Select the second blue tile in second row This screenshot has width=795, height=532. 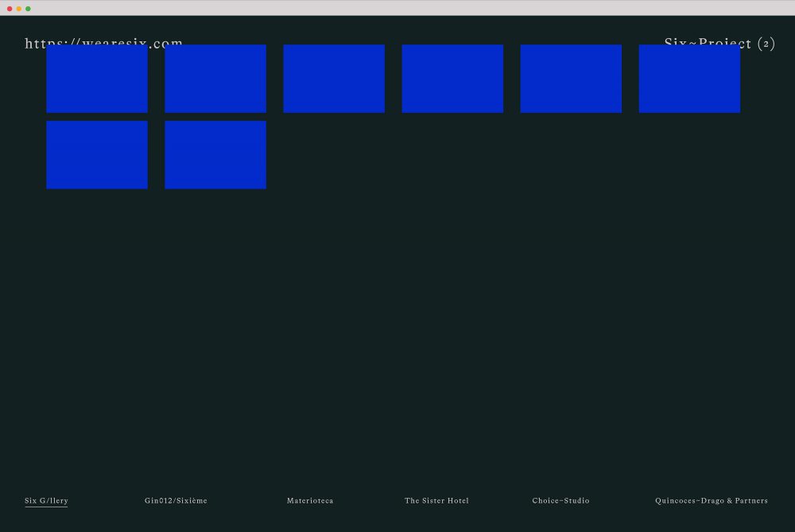[x=215, y=155]
